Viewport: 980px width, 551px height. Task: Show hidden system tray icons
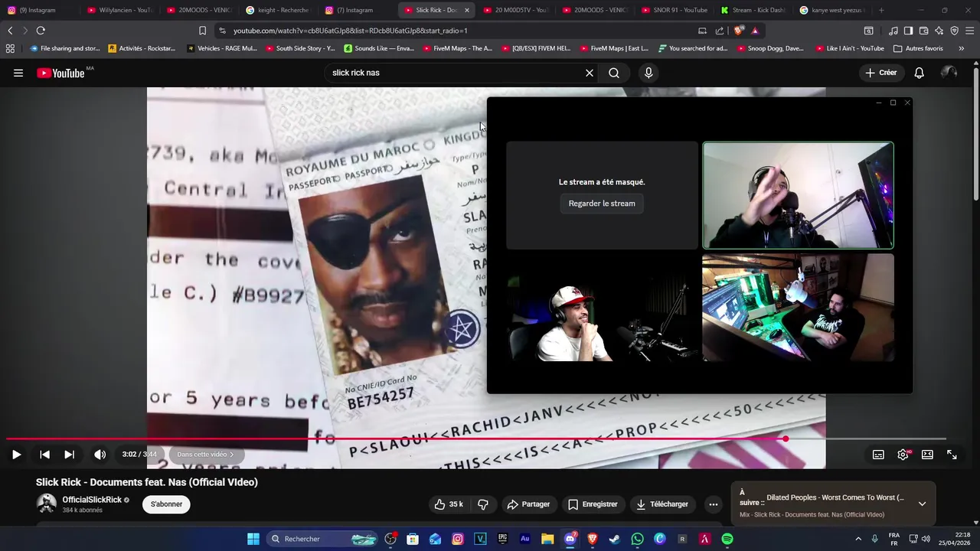pos(858,539)
